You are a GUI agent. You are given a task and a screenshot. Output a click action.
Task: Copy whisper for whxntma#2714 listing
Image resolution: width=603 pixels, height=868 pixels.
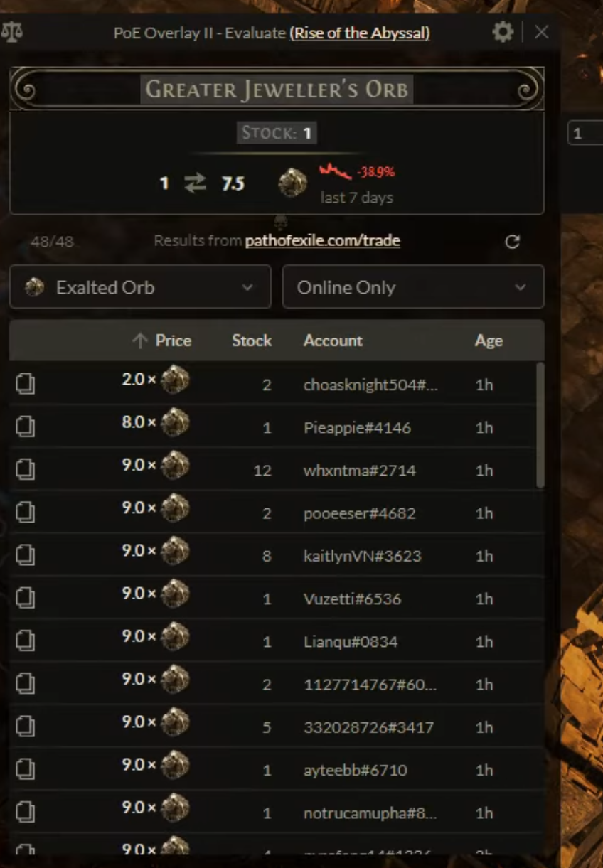pyautogui.click(x=26, y=470)
